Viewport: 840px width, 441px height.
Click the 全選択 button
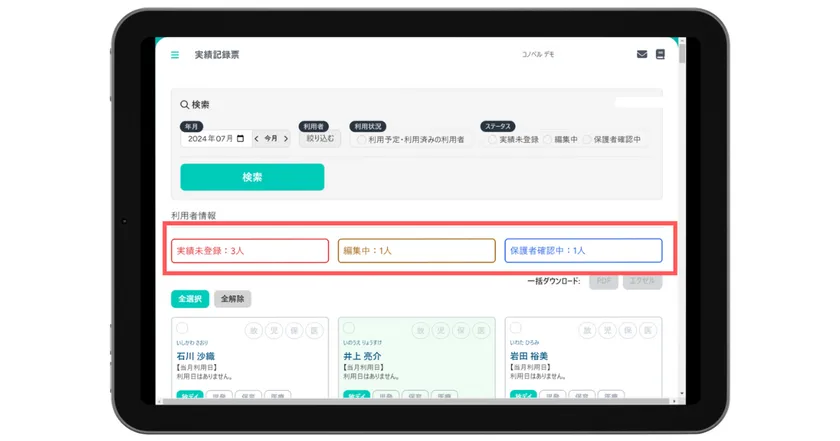[190, 299]
